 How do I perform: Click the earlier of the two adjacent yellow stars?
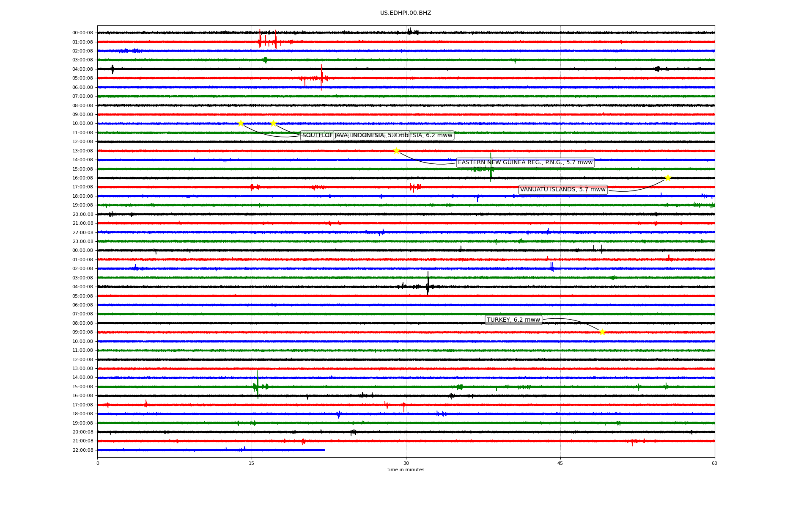click(241, 123)
